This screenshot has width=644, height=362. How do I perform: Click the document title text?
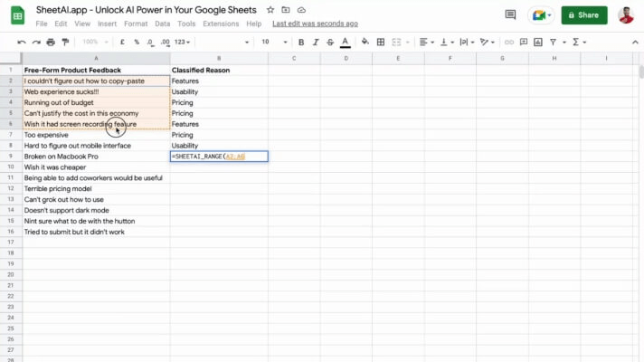147,10
